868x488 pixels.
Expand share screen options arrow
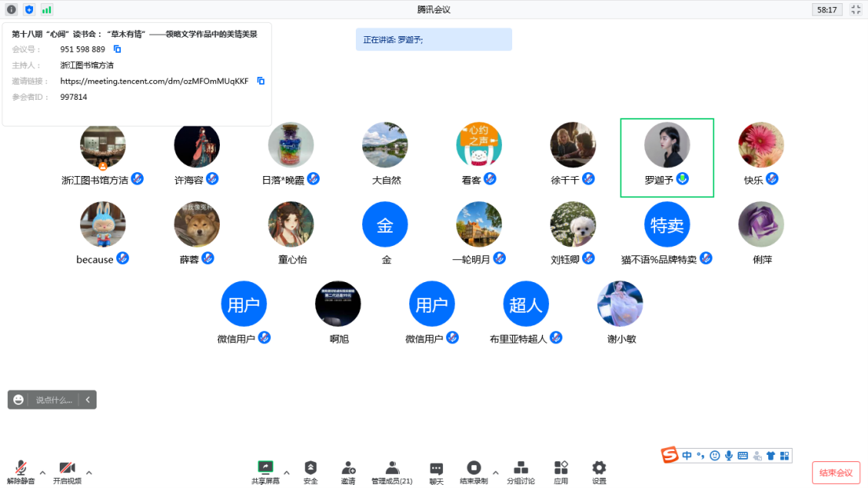(x=287, y=472)
